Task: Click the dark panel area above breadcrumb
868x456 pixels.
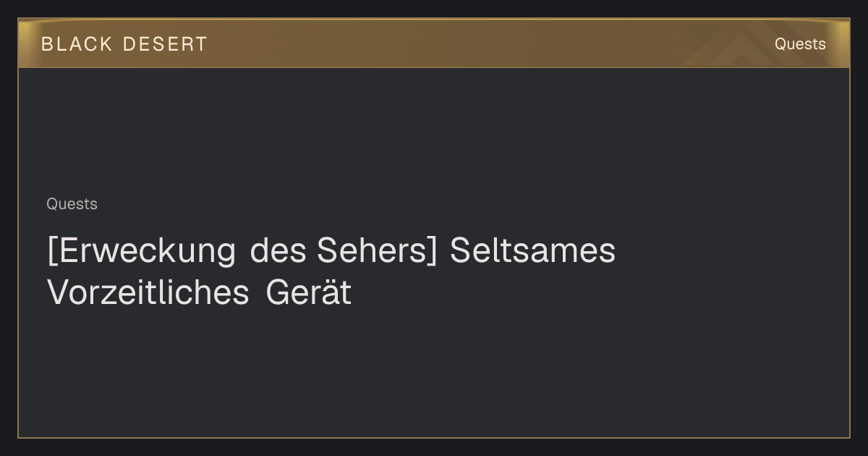Action: pyautogui.click(x=434, y=130)
